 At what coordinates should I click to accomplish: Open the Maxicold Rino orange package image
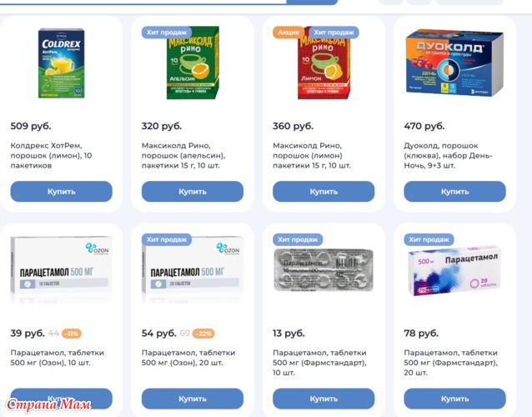tap(193, 63)
